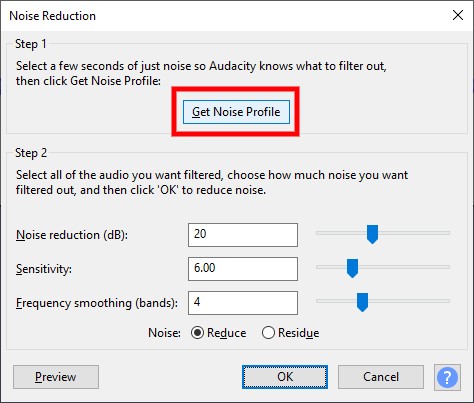The height and width of the screenshot is (403, 474).
Task: Click the Noise Reduction title bar text
Action: (52, 16)
